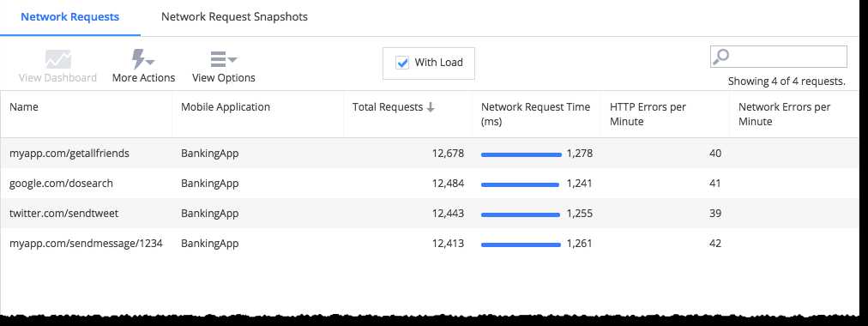Sort by Mobile Application column header

click(226, 107)
